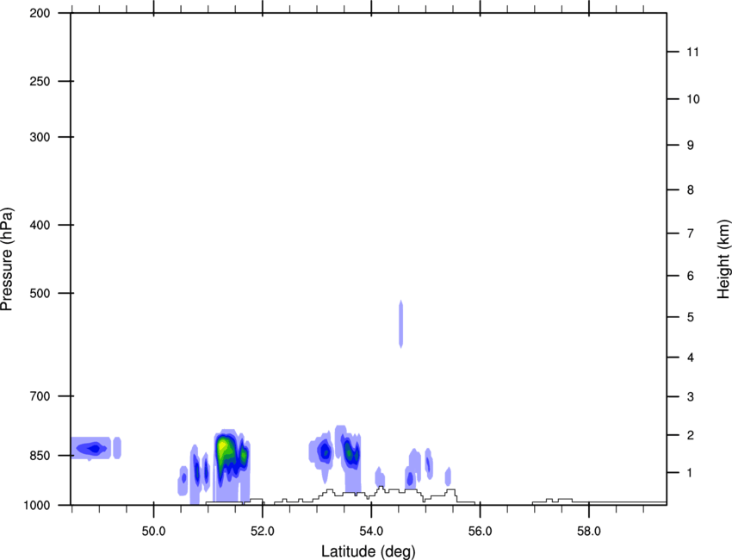Click the 1 km height label
Screen dimensions: 732x560
pyautogui.click(x=690, y=473)
